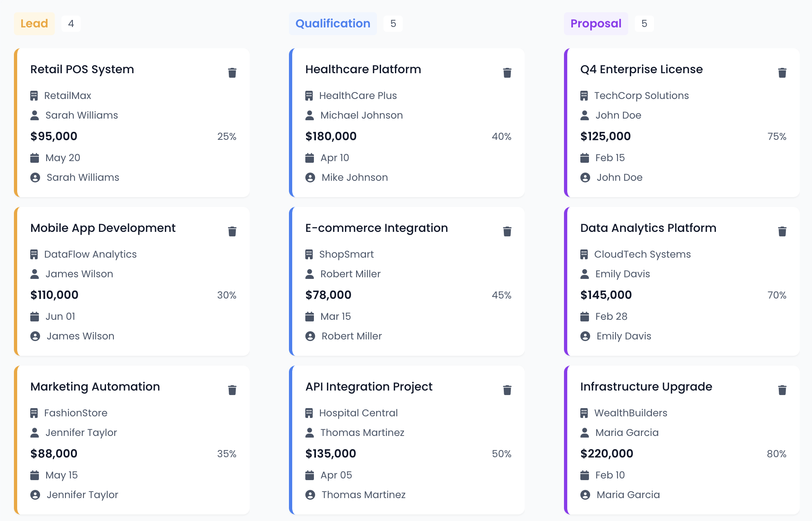The image size is (812, 521).
Task: Select the Lead stage label
Action: [34, 24]
